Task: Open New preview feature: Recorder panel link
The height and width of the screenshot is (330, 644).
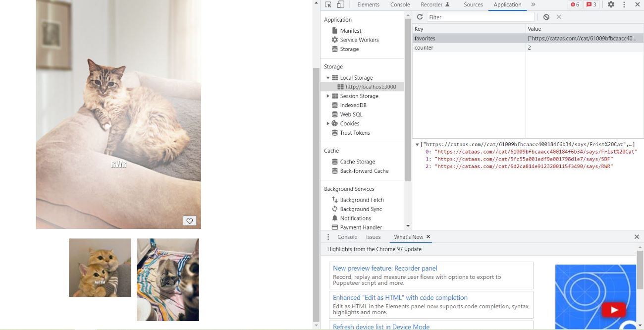Action: click(x=385, y=268)
